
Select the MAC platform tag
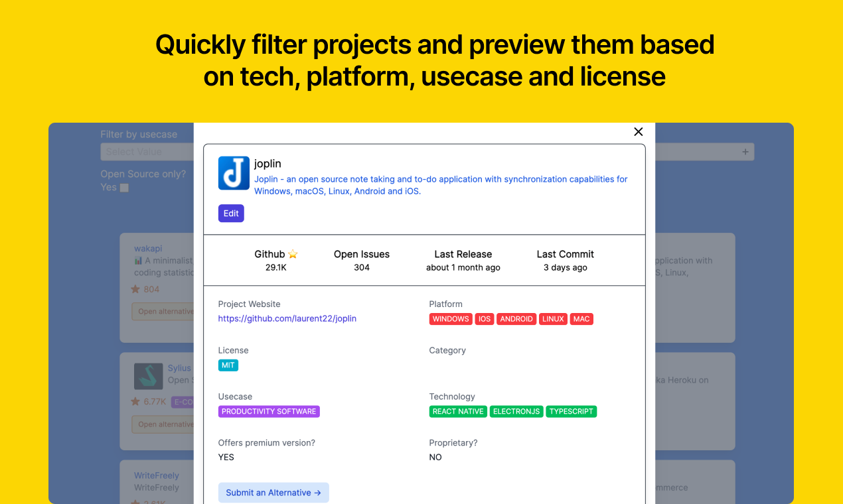pos(581,319)
